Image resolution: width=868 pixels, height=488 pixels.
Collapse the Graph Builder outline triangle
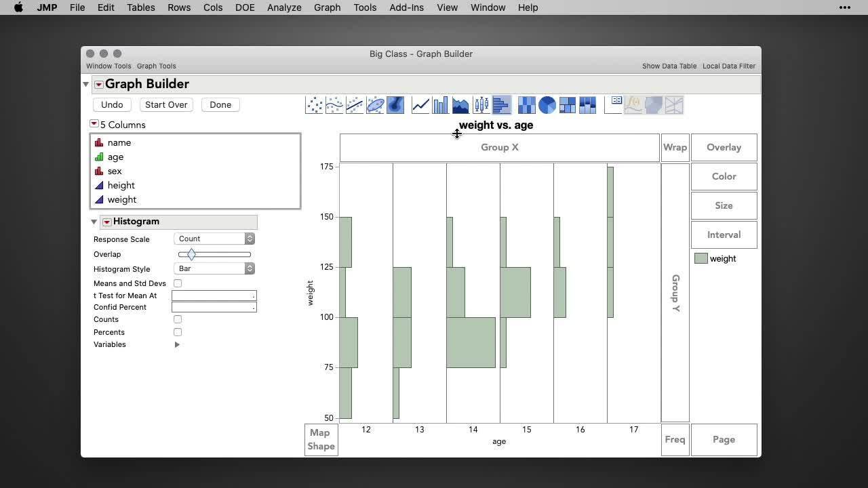pyautogui.click(x=86, y=84)
